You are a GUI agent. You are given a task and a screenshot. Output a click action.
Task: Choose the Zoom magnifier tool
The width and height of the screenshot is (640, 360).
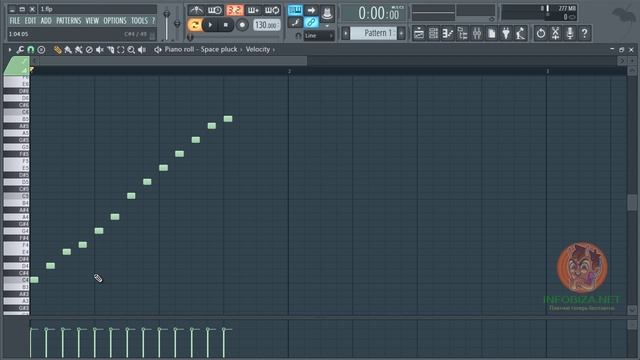coord(131,50)
